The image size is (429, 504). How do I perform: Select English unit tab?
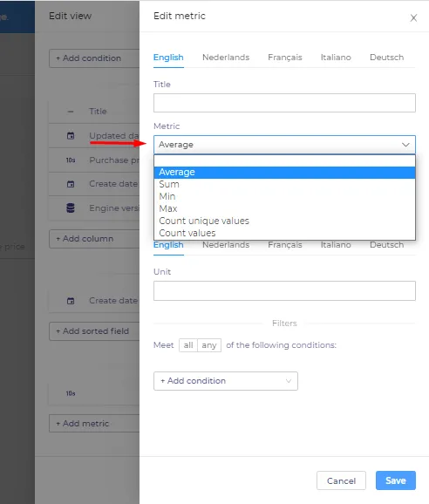point(168,245)
